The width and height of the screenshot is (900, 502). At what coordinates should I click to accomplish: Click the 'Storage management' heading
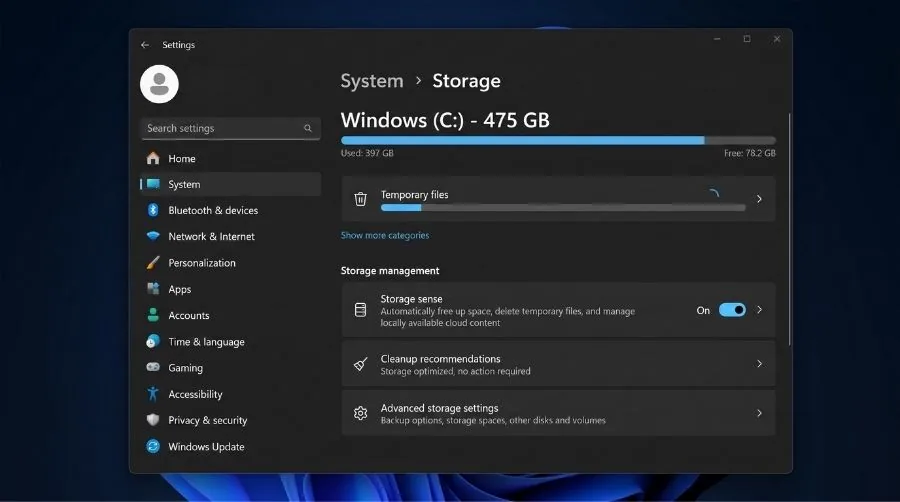390,270
